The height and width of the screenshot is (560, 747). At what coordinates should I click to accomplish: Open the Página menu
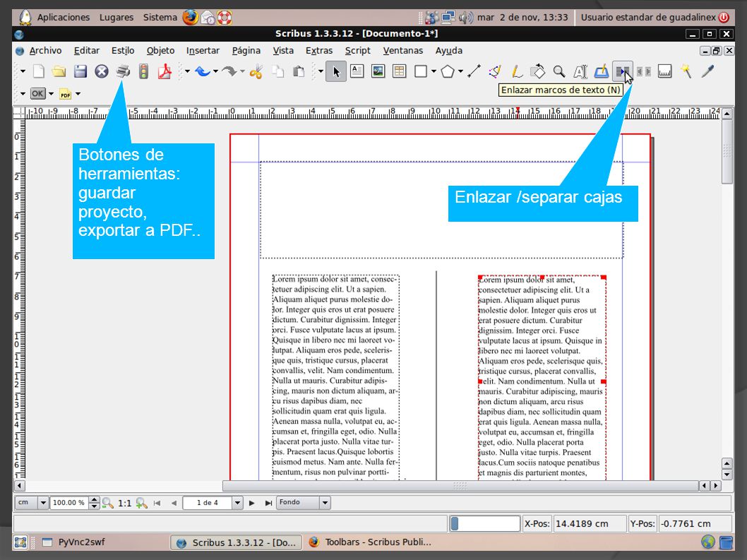[246, 51]
